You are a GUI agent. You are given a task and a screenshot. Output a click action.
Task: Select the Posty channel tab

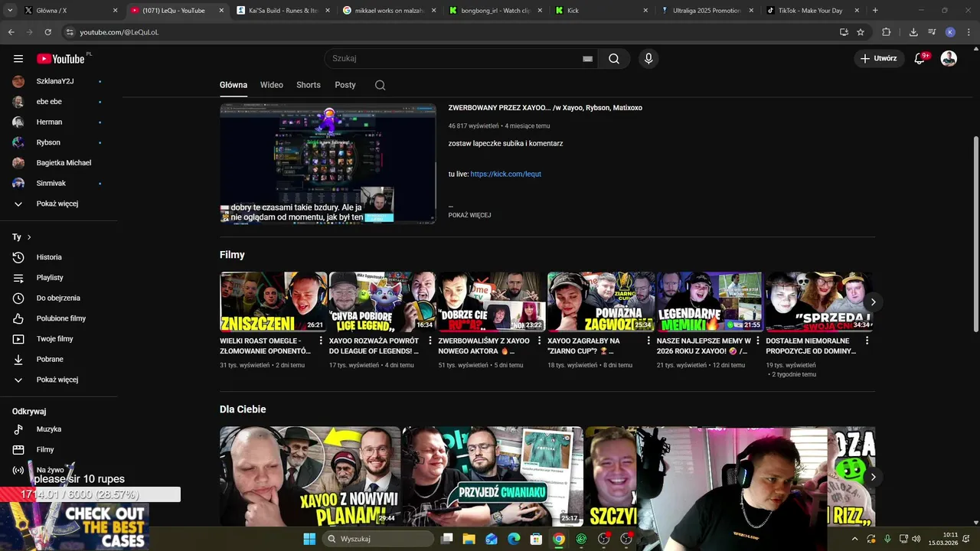click(345, 85)
